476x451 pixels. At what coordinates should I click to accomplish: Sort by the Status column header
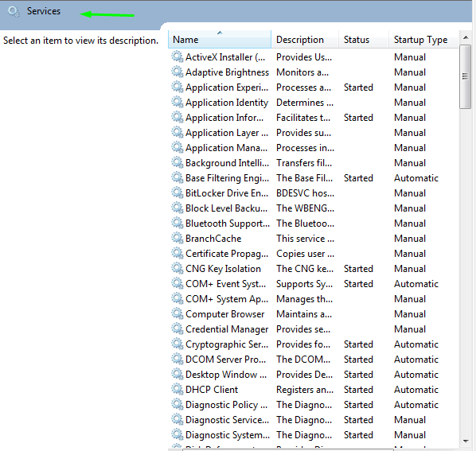(x=364, y=40)
